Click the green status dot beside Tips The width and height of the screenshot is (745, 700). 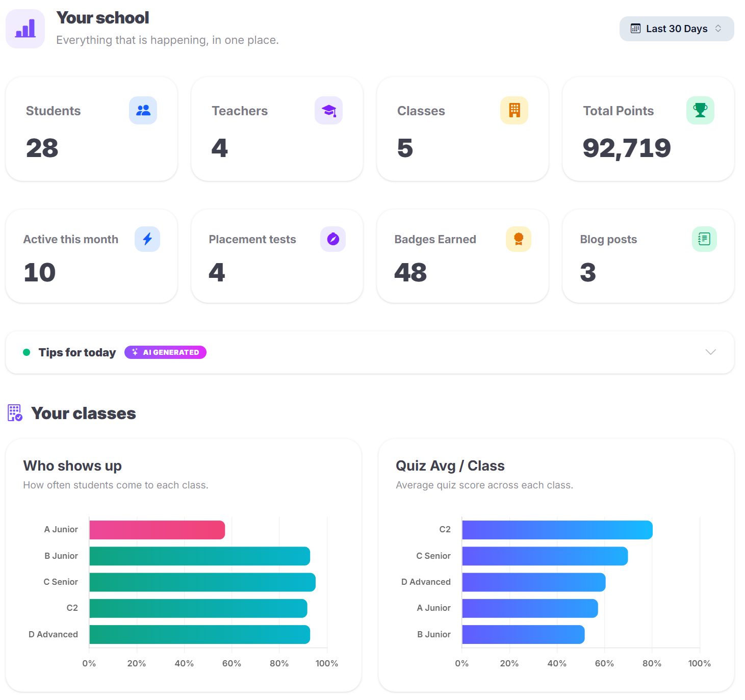tap(27, 352)
